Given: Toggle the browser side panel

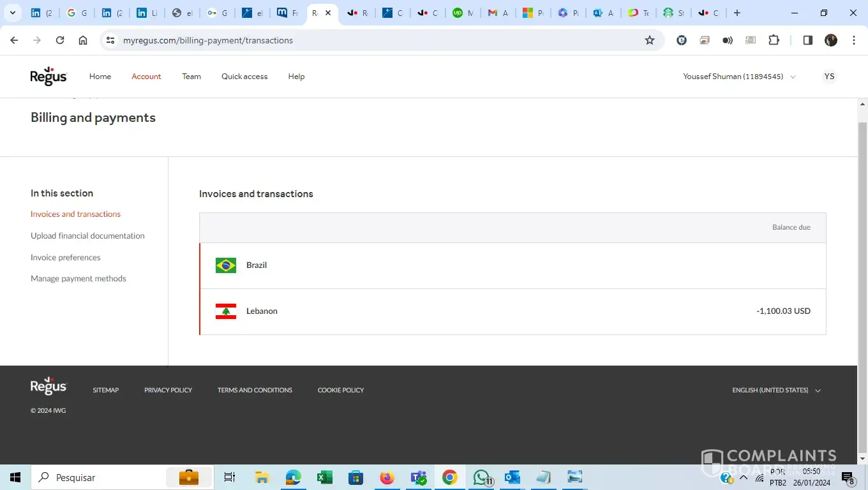Looking at the screenshot, I should [x=807, y=40].
